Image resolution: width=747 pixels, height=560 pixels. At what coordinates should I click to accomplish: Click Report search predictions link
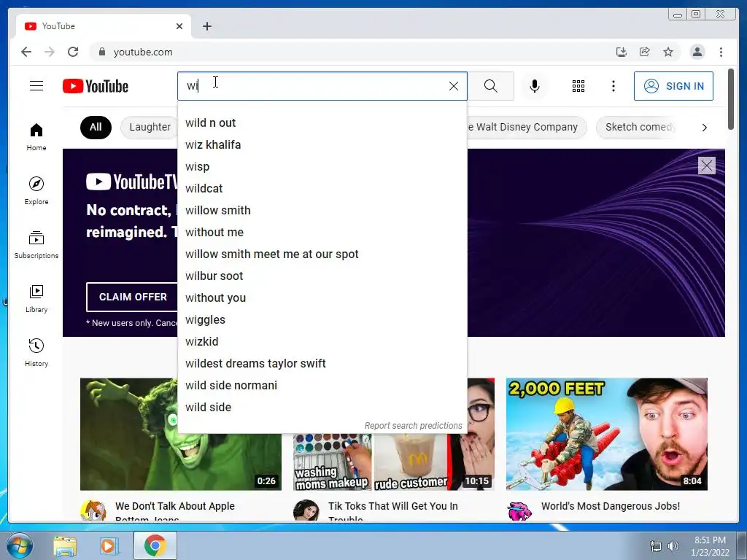click(413, 426)
